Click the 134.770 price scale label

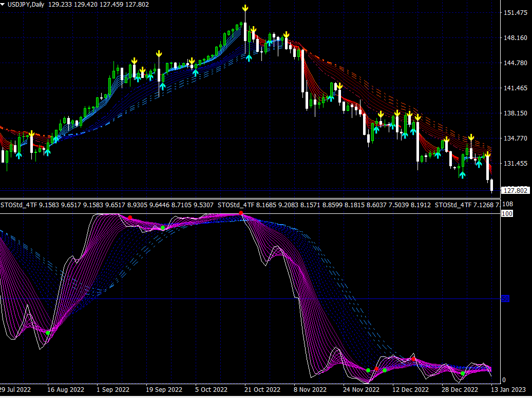click(x=516, y=138)
